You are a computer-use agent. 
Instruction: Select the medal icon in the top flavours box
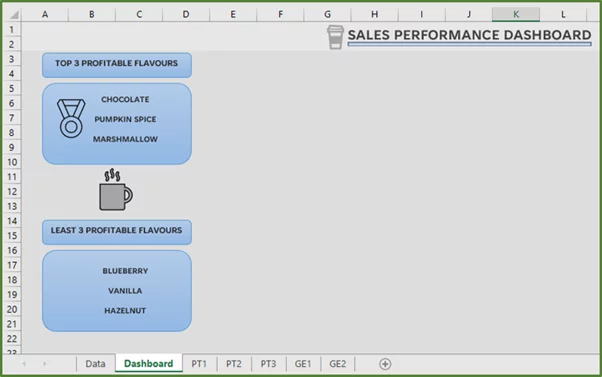(x=71, y=118)
